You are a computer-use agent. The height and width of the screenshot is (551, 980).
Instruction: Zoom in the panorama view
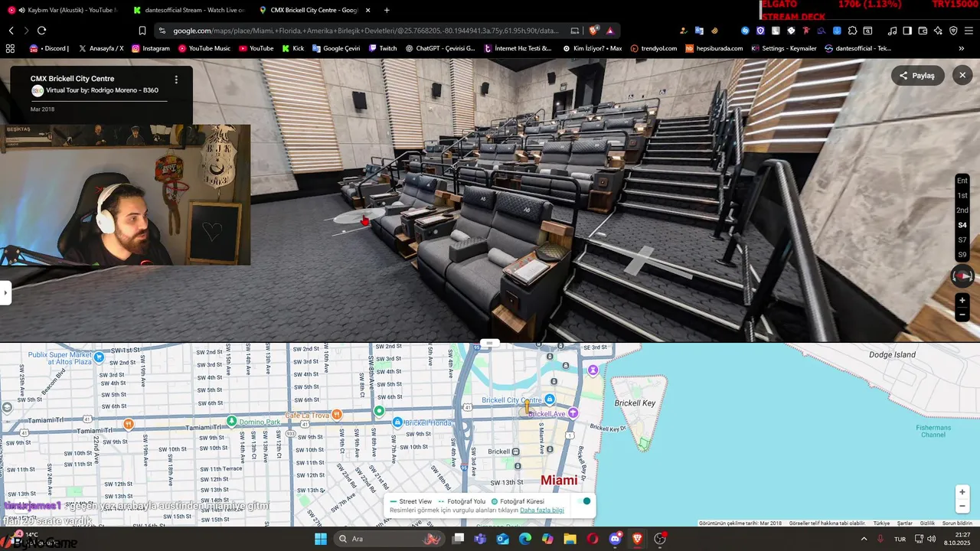962,301
